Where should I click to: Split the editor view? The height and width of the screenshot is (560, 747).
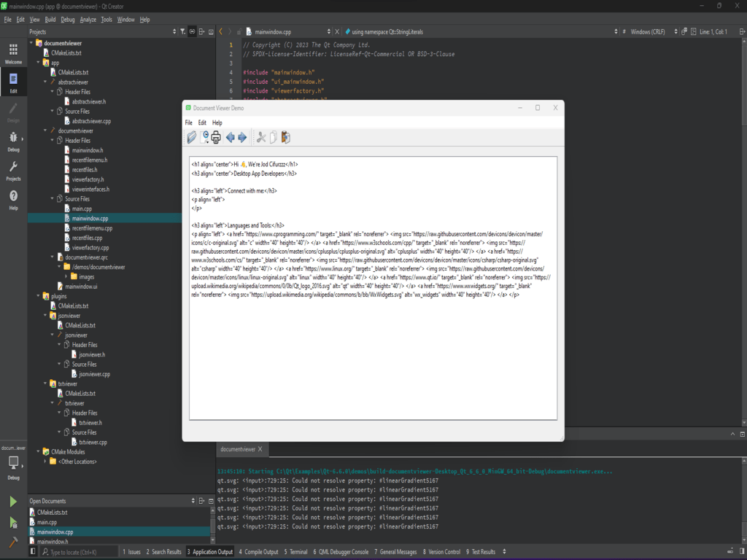coord(742,31)
